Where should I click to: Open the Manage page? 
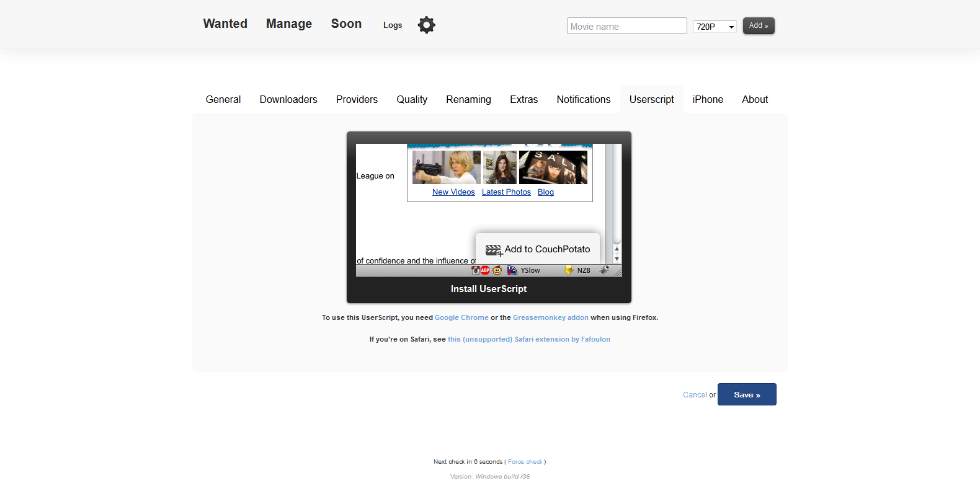289,24
